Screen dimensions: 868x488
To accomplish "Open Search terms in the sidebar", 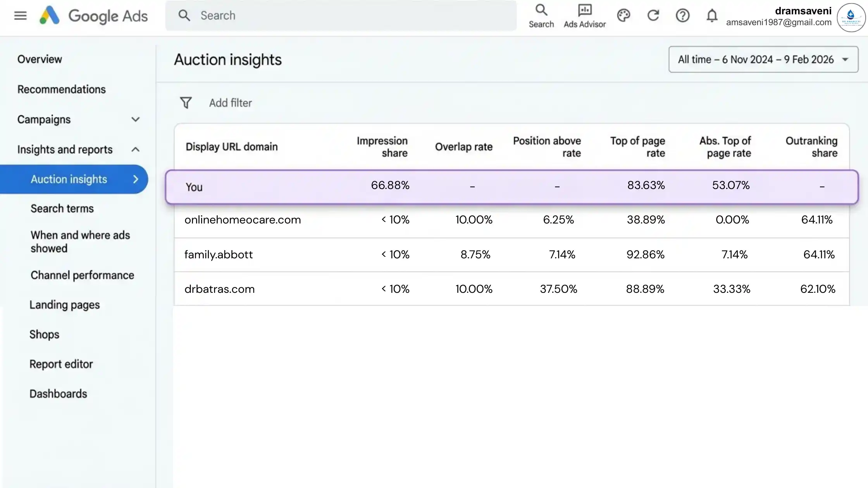I will click(x=62, y=208).
